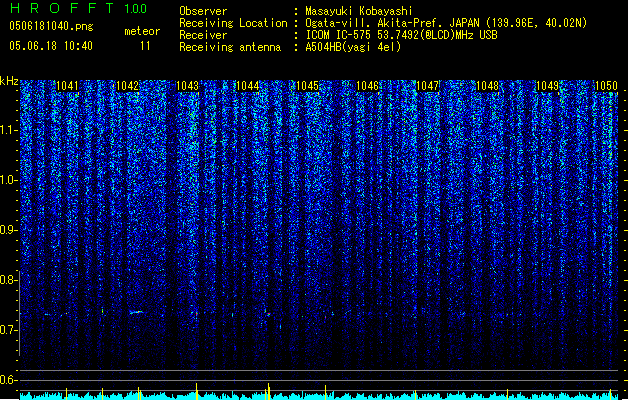Click the 1046 time marker

(367, 86)
